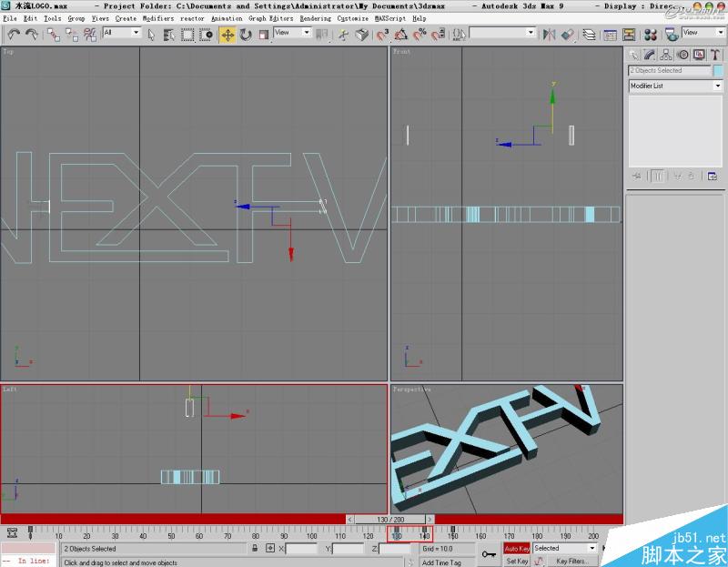Click the Set Key button

click(x=516, y=562)
